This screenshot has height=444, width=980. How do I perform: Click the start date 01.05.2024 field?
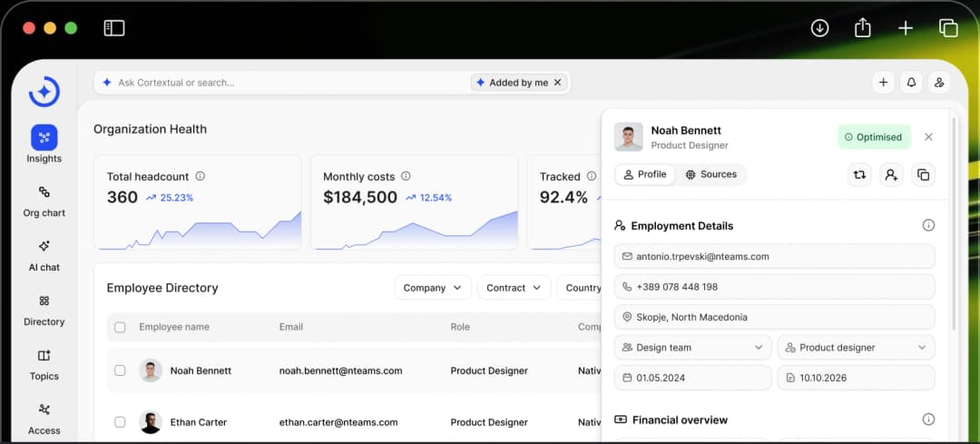click(693, 378)
